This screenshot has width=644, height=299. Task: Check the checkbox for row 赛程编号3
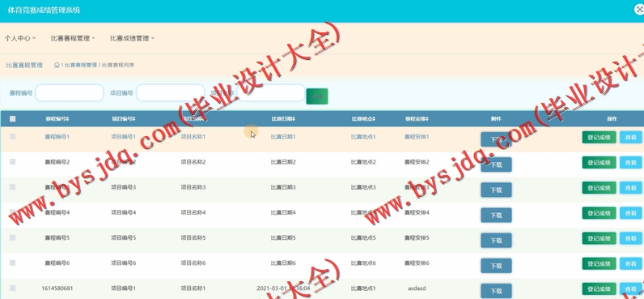pyautogui.click(x=13, y=187)
